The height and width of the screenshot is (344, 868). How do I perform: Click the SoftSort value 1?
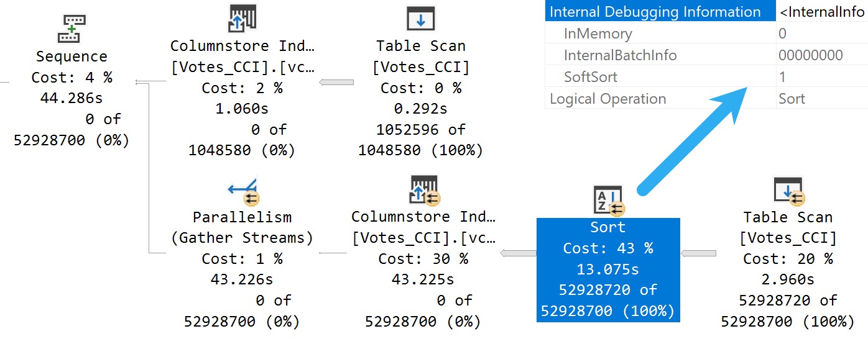point(782,77)
